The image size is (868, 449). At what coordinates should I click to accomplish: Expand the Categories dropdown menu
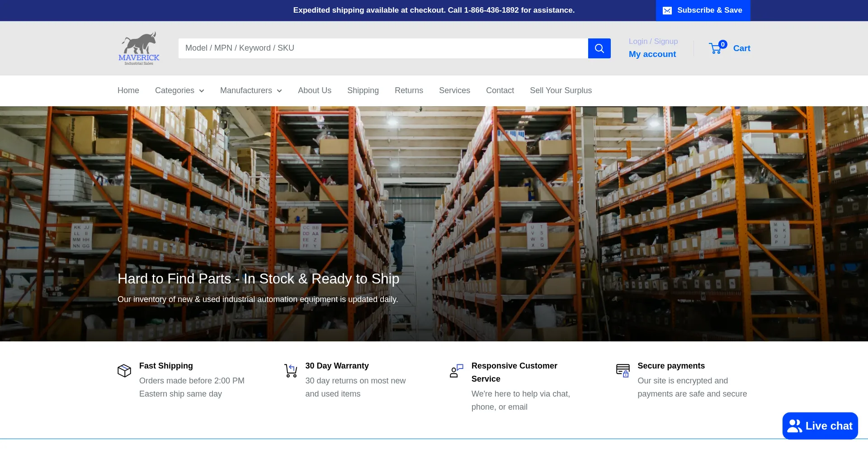pyautogui.click(x=179, y=90)
